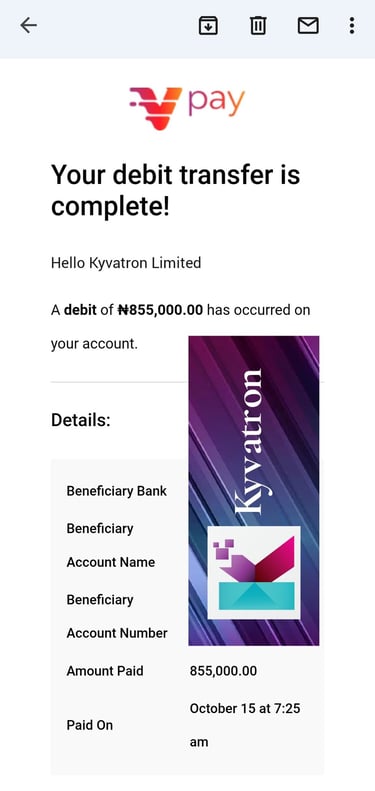Image resolution: width=375 pixels, height=791 pixels.
Task: Tap the vertical Kyvatron text on banner
Action: (249, 442)
